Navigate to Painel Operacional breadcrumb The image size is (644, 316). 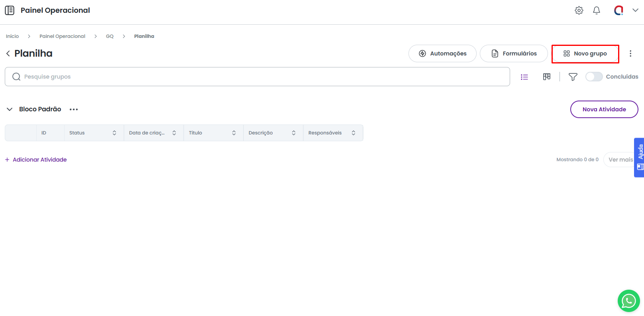(x=62, y=36)
